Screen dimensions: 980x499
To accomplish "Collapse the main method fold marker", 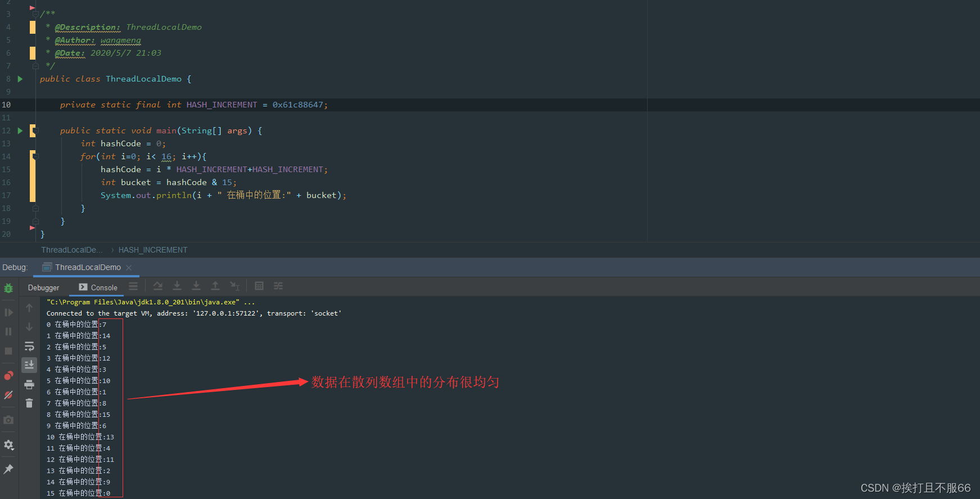I will [35, 131].
